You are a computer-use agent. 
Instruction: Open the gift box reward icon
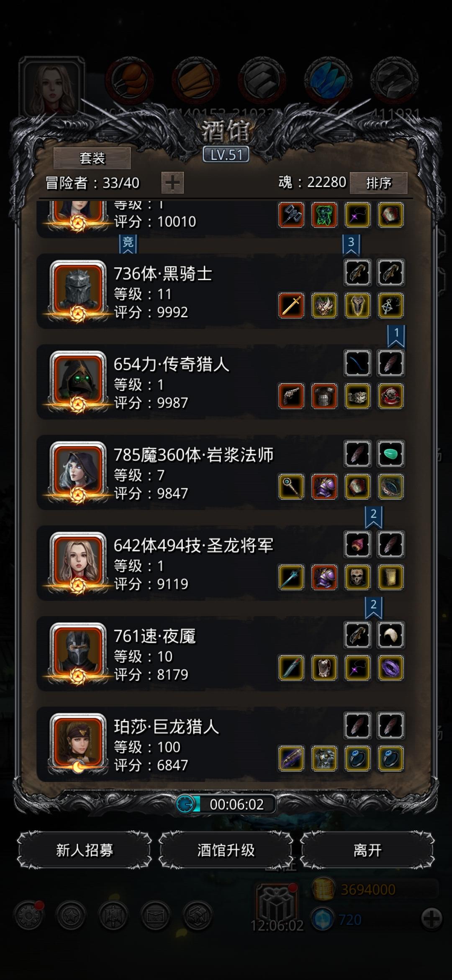(276, 903)
